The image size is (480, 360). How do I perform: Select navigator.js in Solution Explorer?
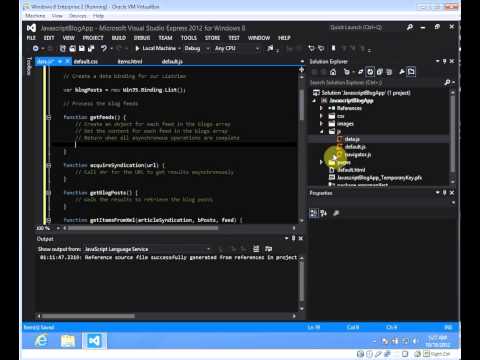[358, 155]
